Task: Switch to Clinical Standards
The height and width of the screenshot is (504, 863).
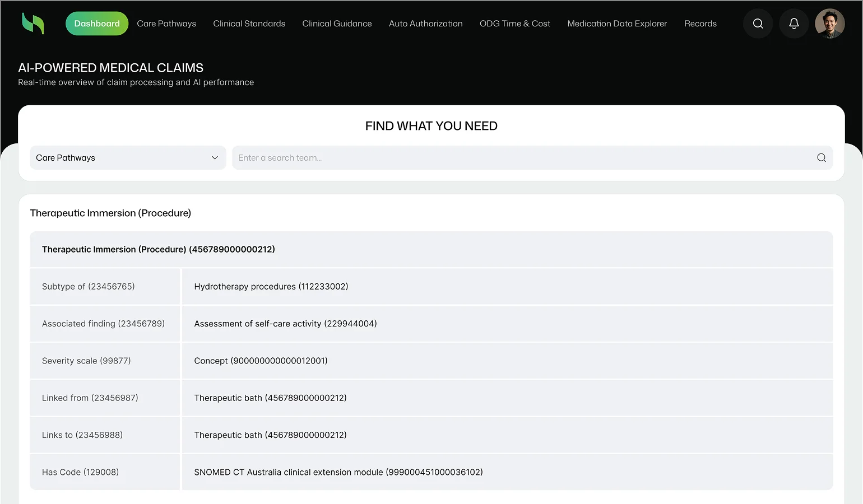Action: click(249, 24)
